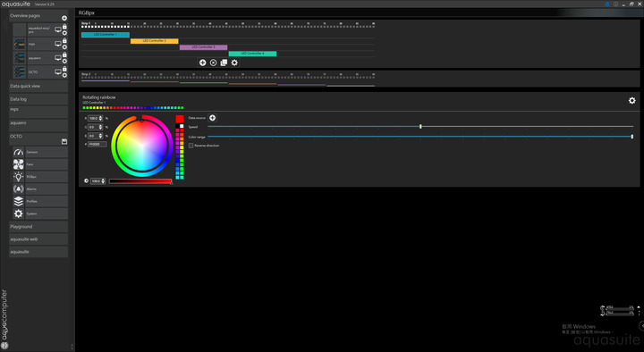Select the mps overview page thumbnail
Screen dimensions: 644x352
(x=20, y=44)
